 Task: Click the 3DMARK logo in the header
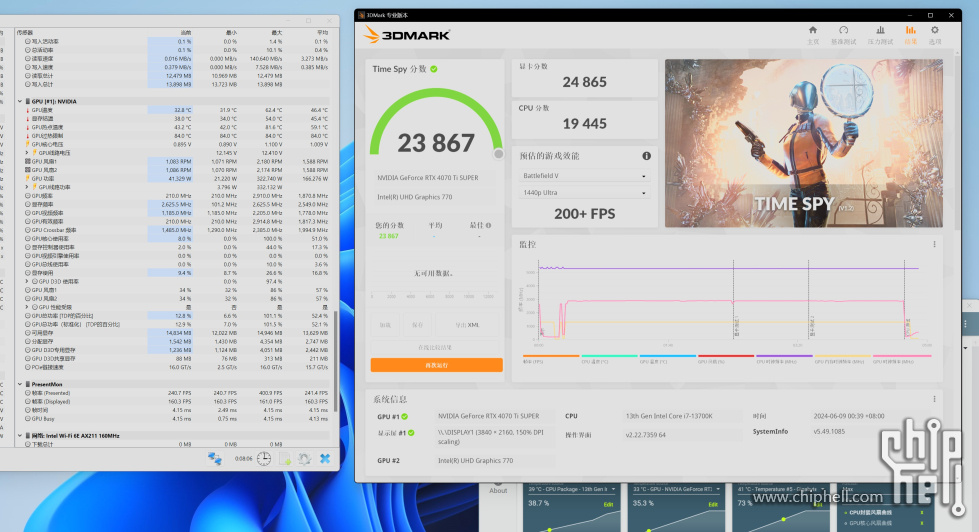coord(406,35)
